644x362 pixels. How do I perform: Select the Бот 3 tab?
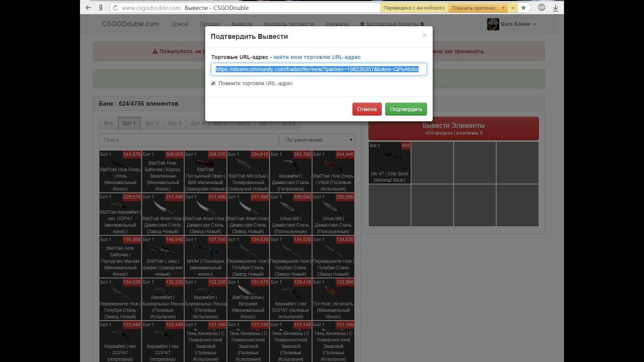pyautogui.click(x=175, y=123)
